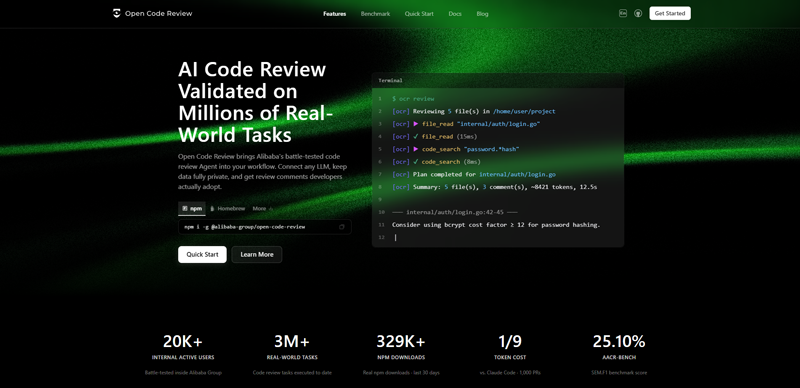This screenshot has height=388, width=800.
Task: Click the 'Code review tasks executed to date' caption
Action: (292, 373)
